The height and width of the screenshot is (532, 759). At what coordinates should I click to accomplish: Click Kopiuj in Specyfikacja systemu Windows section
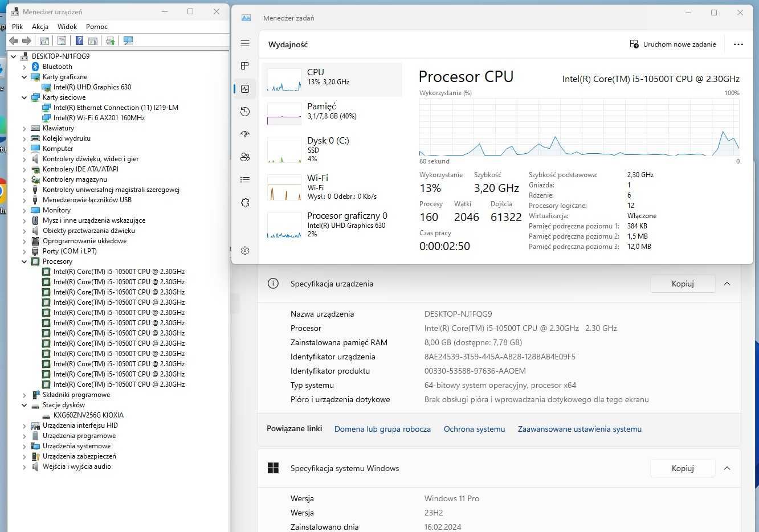click(x=683, y=468)
